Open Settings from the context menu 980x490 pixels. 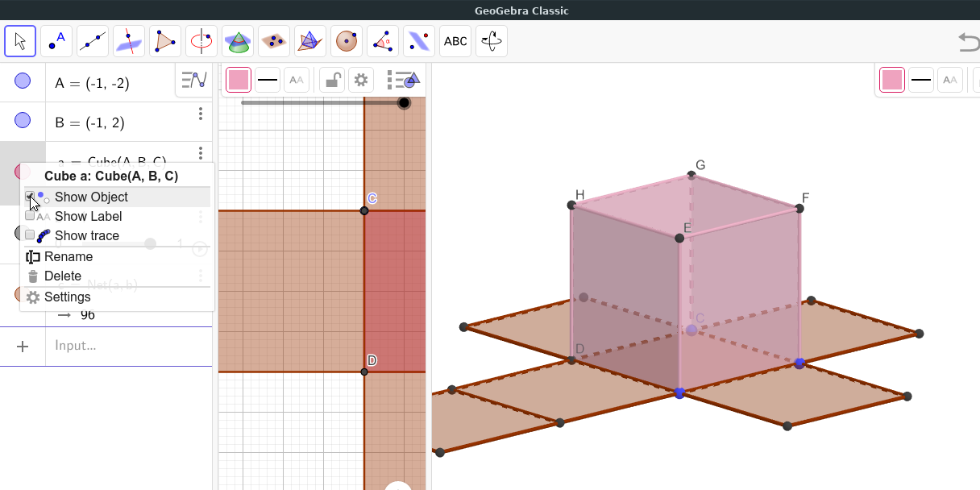coord(68,297)
